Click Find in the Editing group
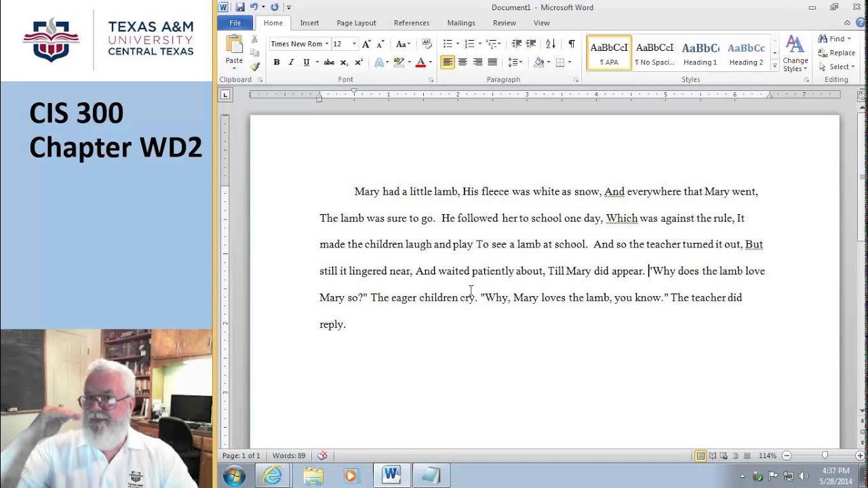 [x=834, y=39]
